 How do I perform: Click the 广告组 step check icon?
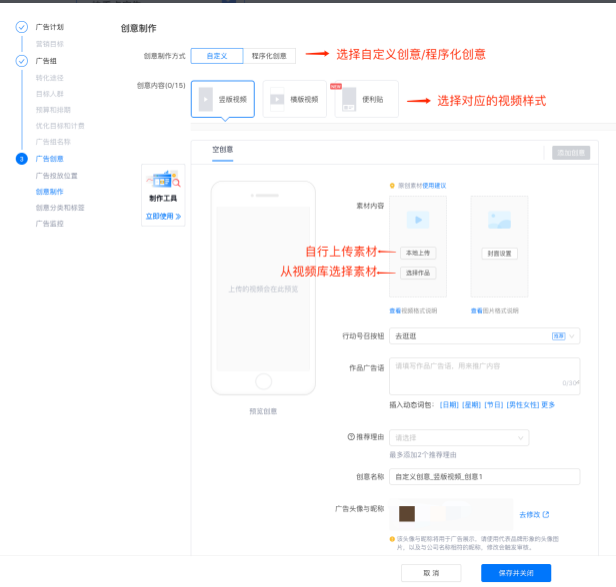coord(22,61)
